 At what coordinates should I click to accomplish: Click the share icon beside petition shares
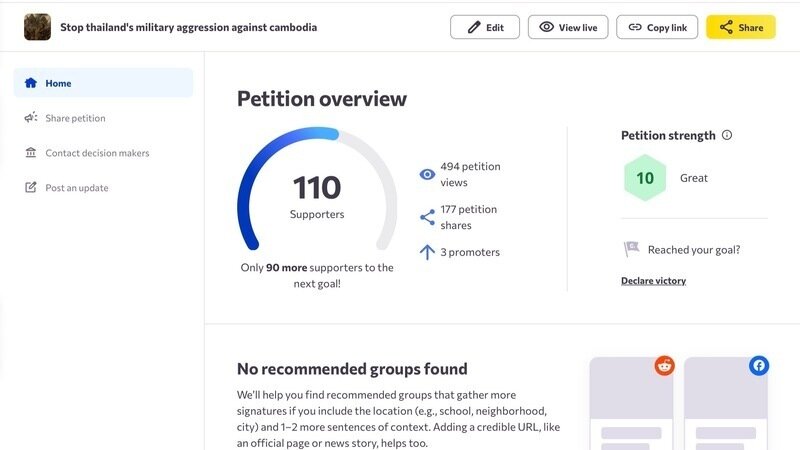pyautogui.click(x=427, y=217)
